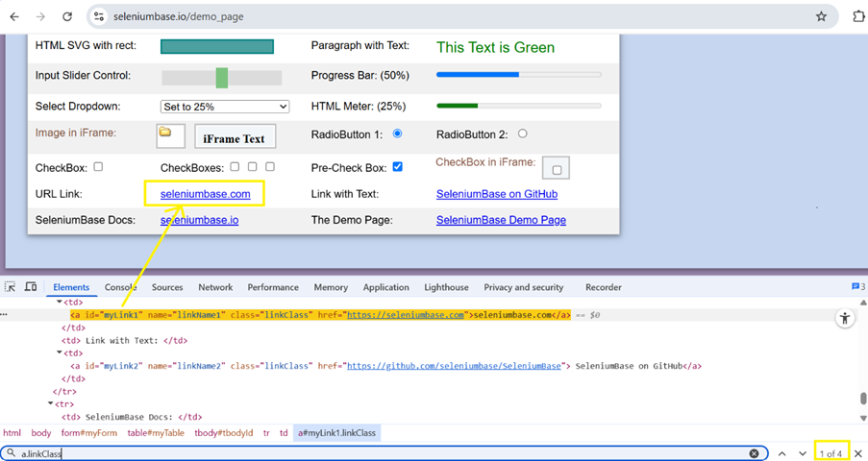Clear the search field with the X icon
Image resolution: width=868 pixels, height=461 pixels.
tap(754, 453)
